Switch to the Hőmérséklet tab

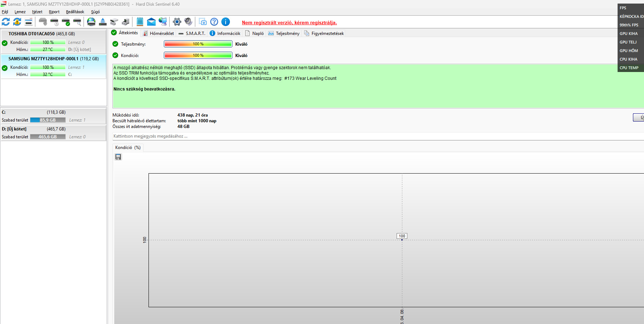158,34
